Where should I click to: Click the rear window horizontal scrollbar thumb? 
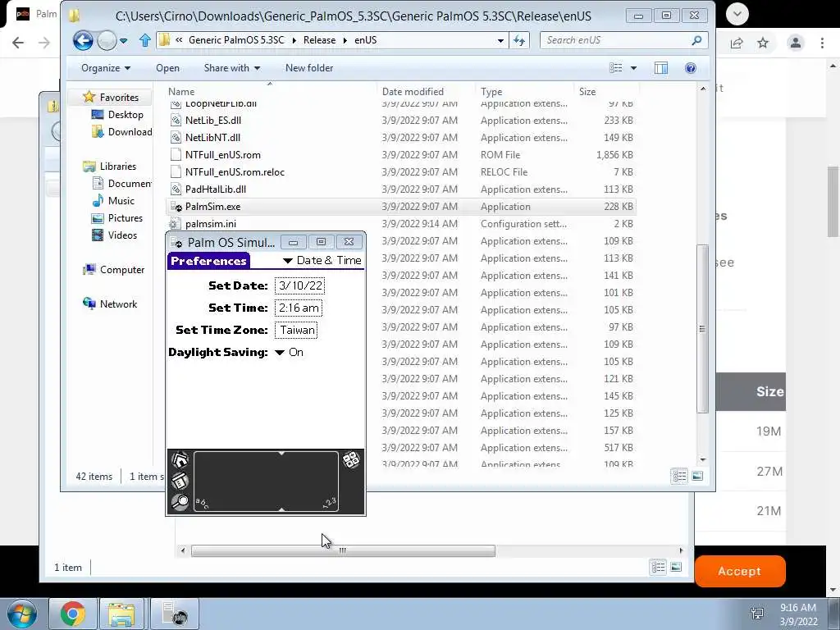(343, 550)
